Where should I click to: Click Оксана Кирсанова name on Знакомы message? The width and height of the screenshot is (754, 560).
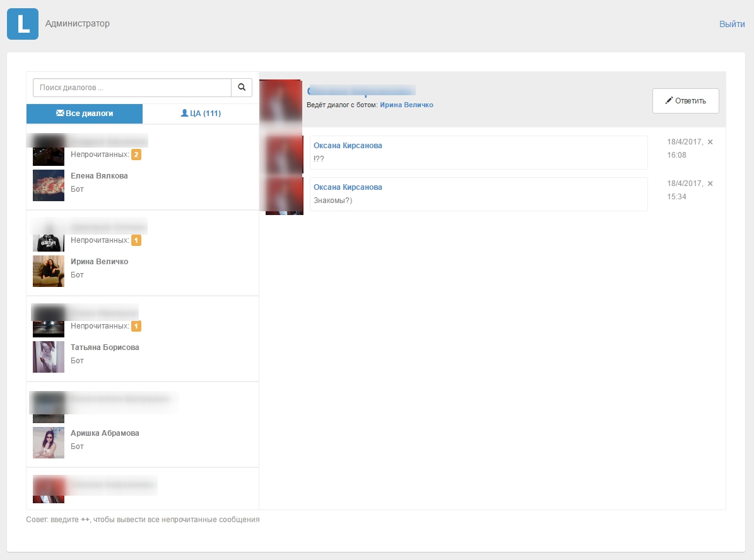click(348, 187)
